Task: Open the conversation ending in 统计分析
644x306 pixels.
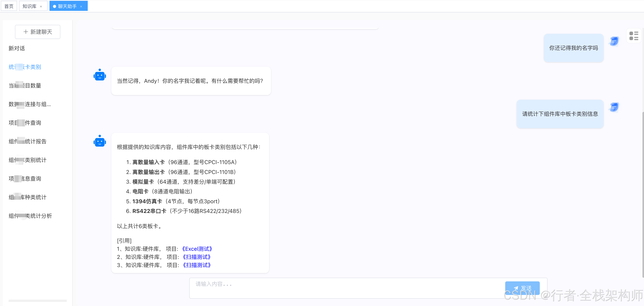Action: [x=30, y=216]
